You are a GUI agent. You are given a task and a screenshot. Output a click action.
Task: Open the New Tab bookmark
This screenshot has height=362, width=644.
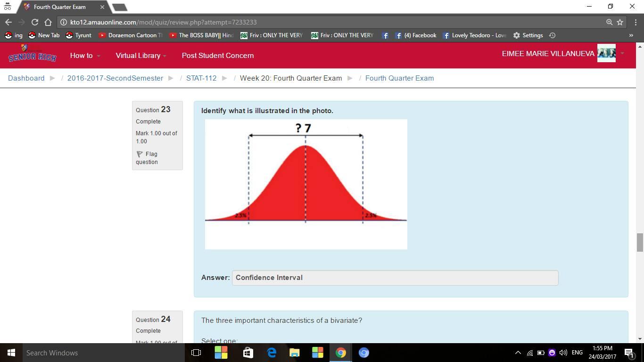[44, 35]
